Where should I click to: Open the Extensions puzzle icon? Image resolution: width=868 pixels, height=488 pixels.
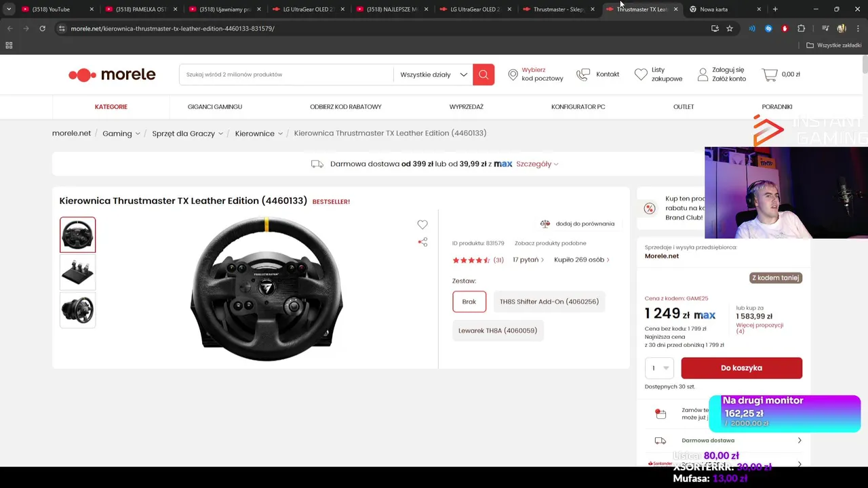pos(802,28)
